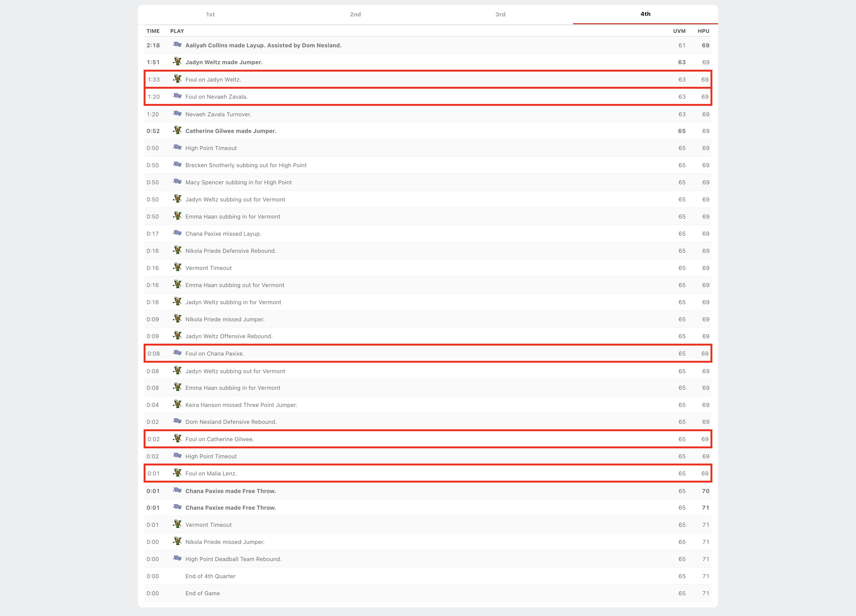Screen dimensions: 856x616
Task: Click the Foul on Jadyn Weltz play row
Action: click(x=213, y=80)
